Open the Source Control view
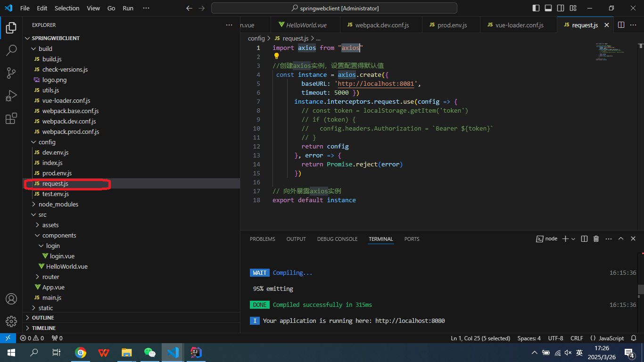Image resolution: width=644 pixels, height=362 pixels. (11, 73)
